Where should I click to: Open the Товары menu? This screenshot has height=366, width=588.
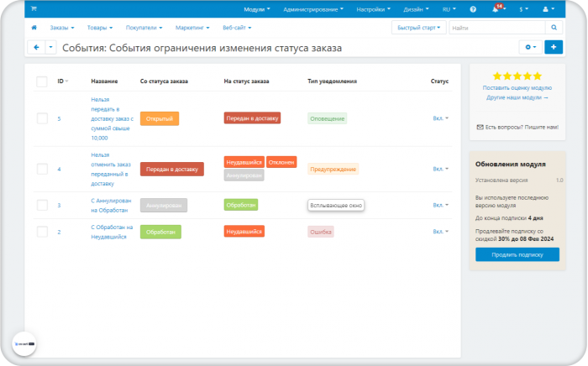(100, 28)
